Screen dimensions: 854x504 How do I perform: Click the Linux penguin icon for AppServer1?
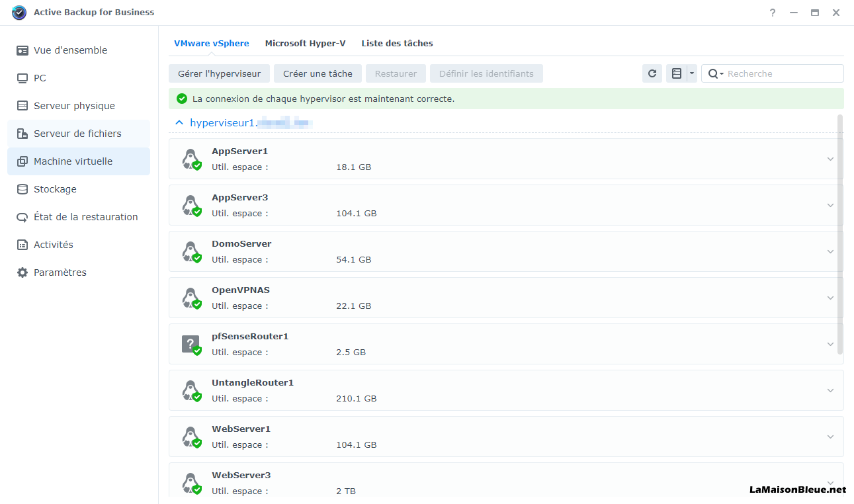tap(191, 159)
